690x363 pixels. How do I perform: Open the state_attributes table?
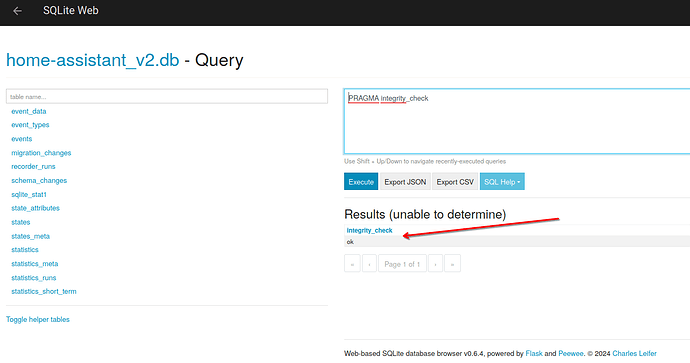click(x=35, y=208)
